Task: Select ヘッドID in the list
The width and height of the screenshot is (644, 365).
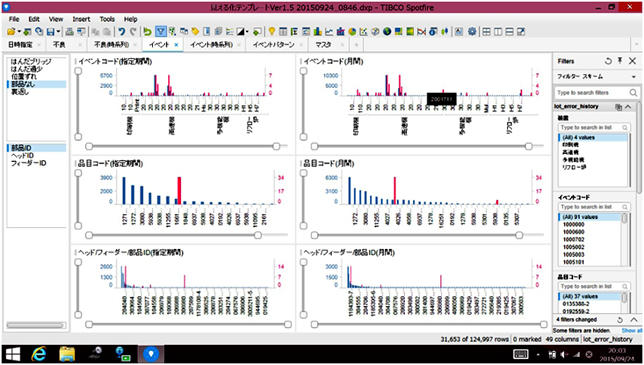Action: (x=22, y=156)
